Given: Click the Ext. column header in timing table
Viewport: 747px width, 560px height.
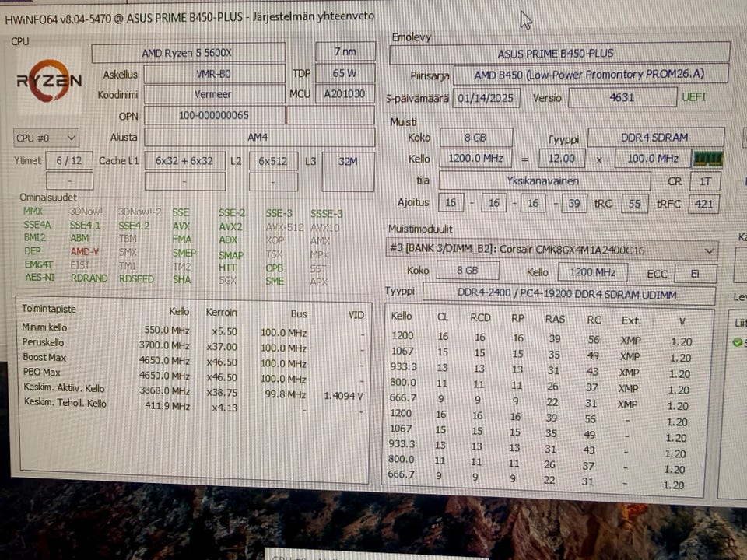Looking at the screenshot, I should pyautogui.click(x=631, y=320).
